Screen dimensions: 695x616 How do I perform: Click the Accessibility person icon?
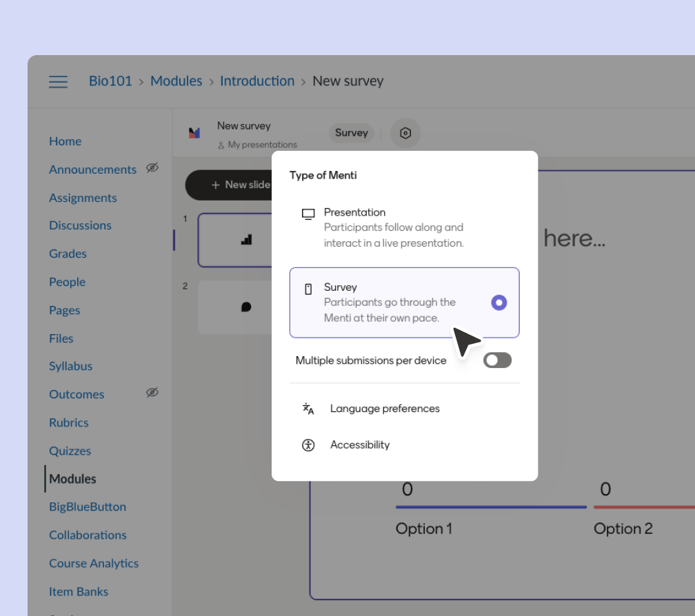pos(308,445)
